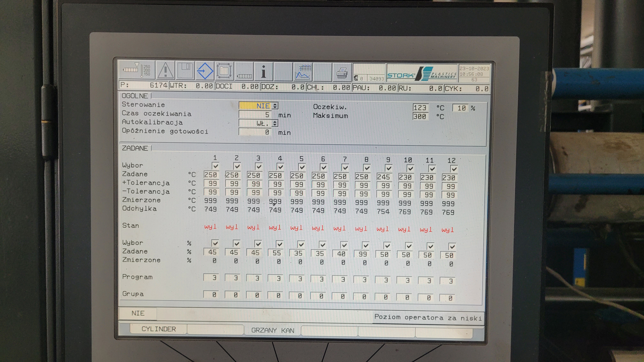Screen dimensions: 644x362
Task: Edit zone 2 Grupa field
Action: click(x=233, y=295)
